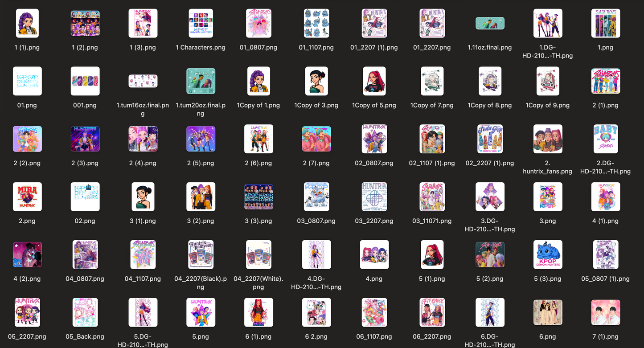Open the file named 01_0807.png
The height and width of the screenshot is (348, 644).
pos(258,23)
